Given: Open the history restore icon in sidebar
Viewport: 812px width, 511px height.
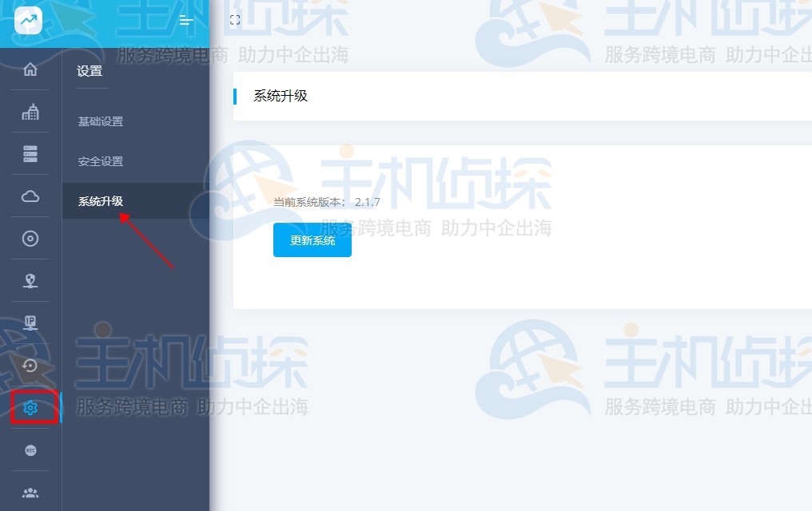Looking at the screenshot, I should pyautogui.click(x=30, y=365).
